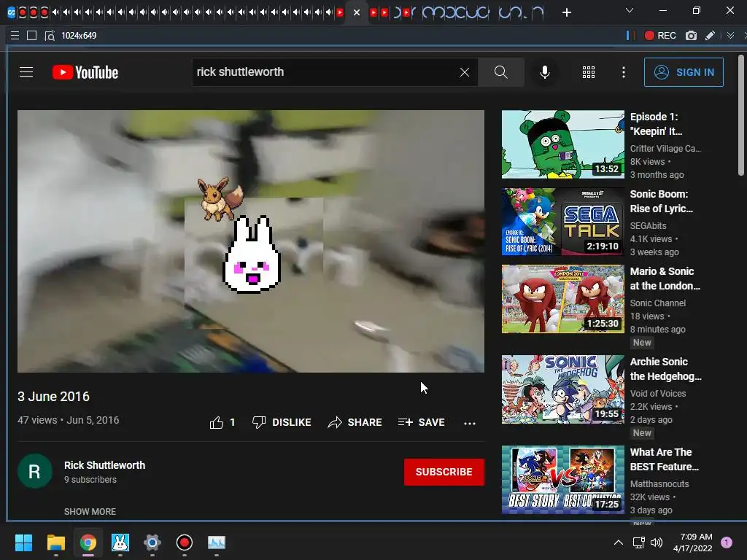
Task: Open 'Mario & Sonic at the London' title
Action: tap(665, 278)
